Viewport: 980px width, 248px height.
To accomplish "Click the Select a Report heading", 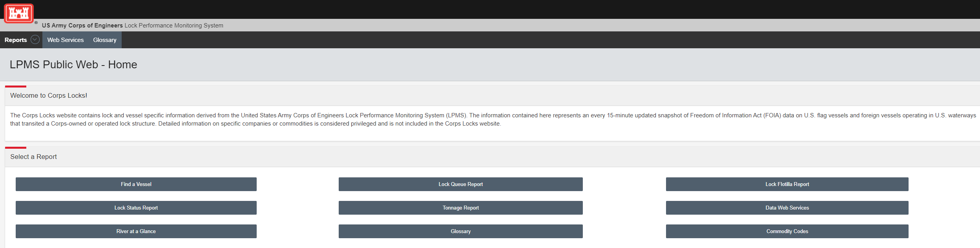I will [x=33, y=157].
